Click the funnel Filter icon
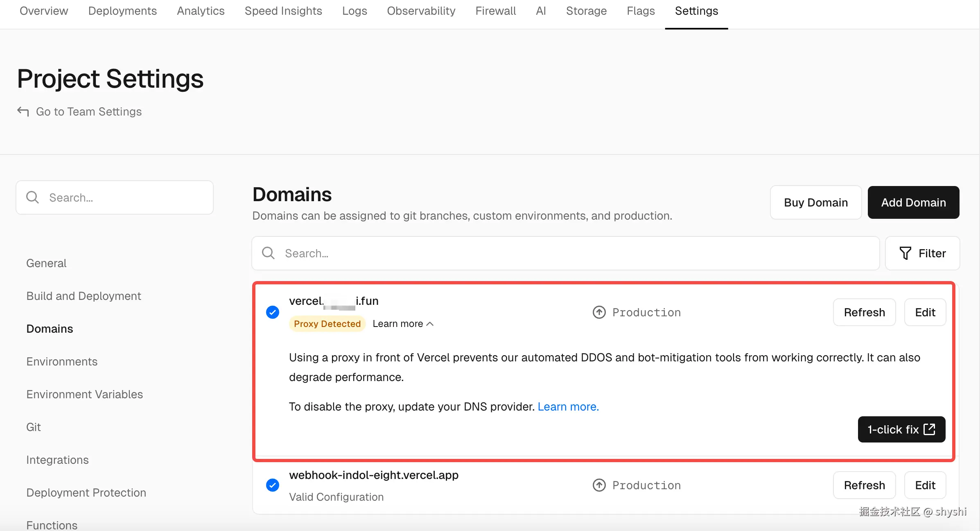980x531 pixels. click(x=905, y=253)
